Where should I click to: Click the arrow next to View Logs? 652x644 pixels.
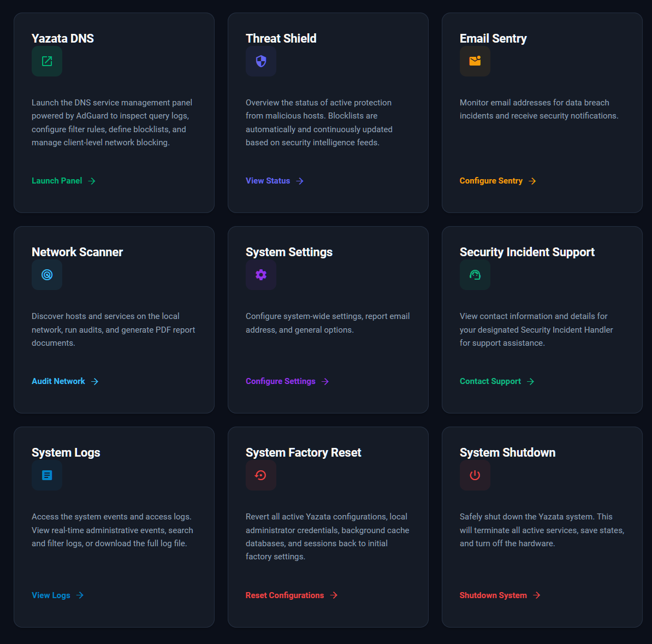[x=80, y=595]
